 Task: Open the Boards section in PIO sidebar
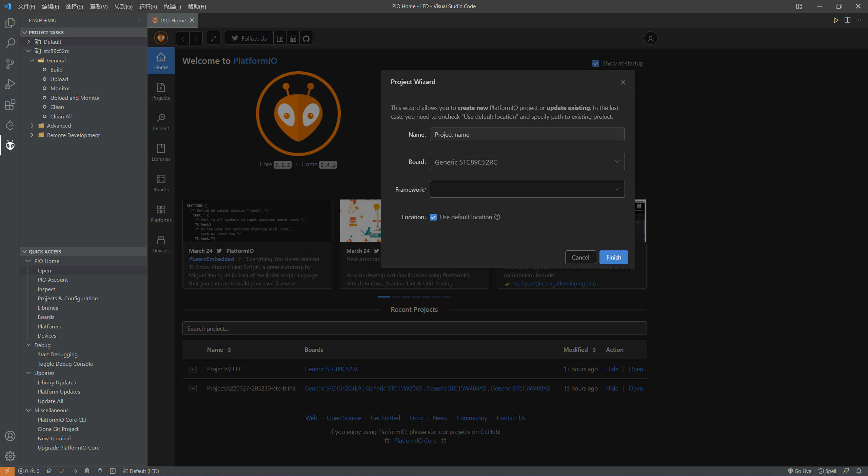(161, 183)
